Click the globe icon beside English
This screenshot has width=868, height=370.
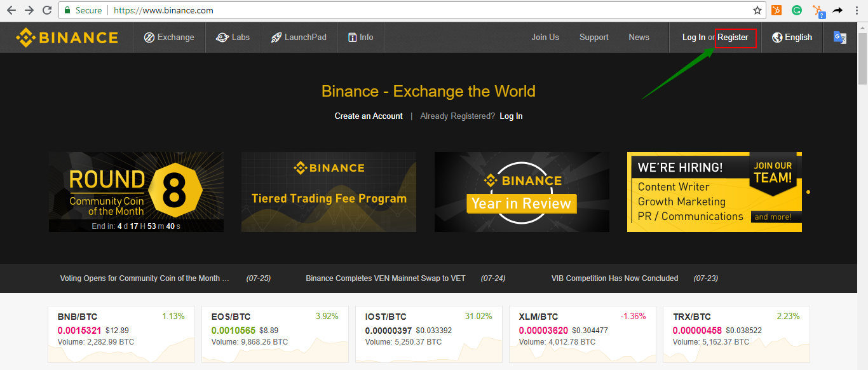[x=777, y=38]
